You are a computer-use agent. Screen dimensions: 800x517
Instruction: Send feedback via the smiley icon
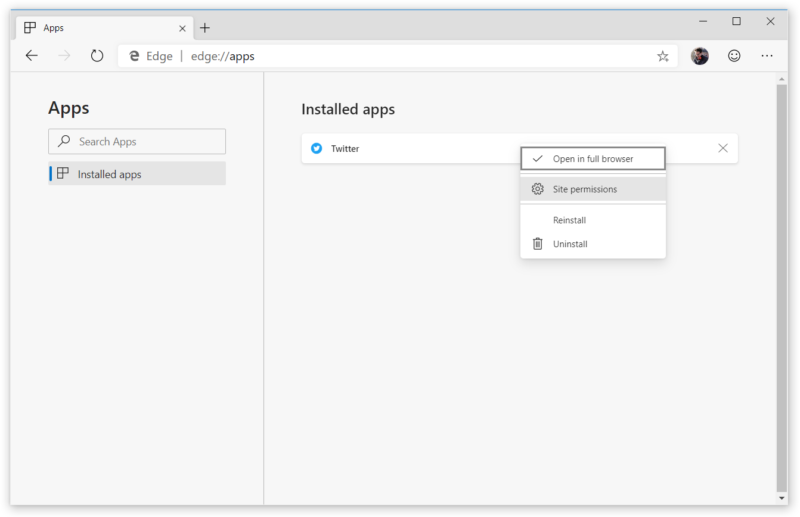tap(734, 56)
